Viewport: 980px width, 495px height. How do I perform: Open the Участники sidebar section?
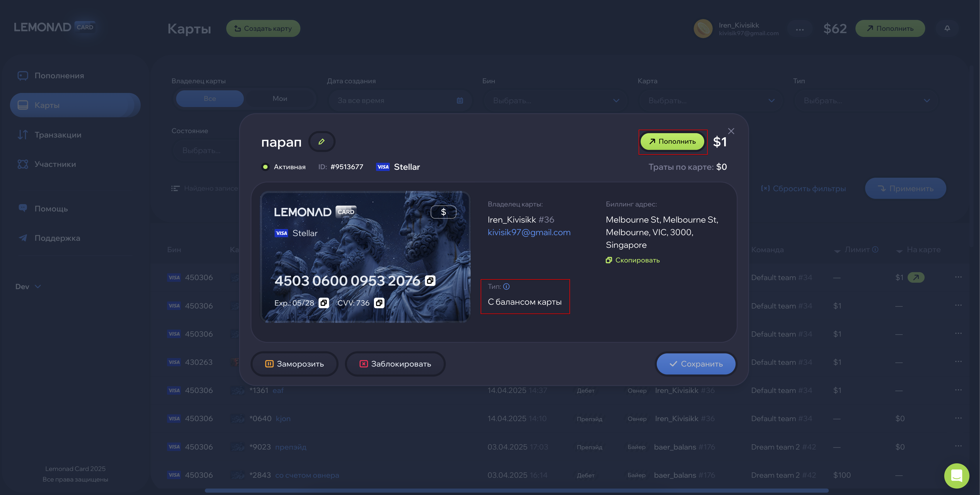(x=55, y=164)
